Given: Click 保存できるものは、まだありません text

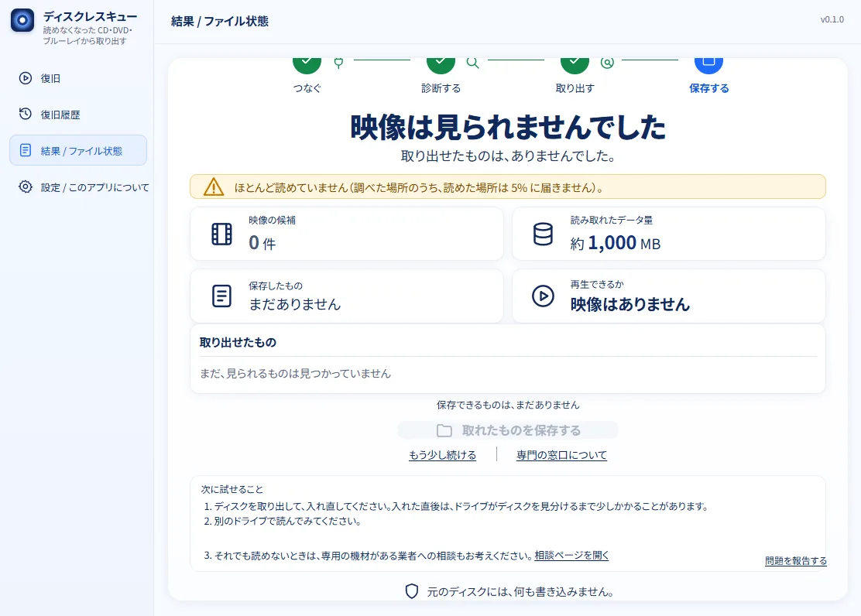Looking at the screenshot, I should pyautogui.click(x=508, y=406).
